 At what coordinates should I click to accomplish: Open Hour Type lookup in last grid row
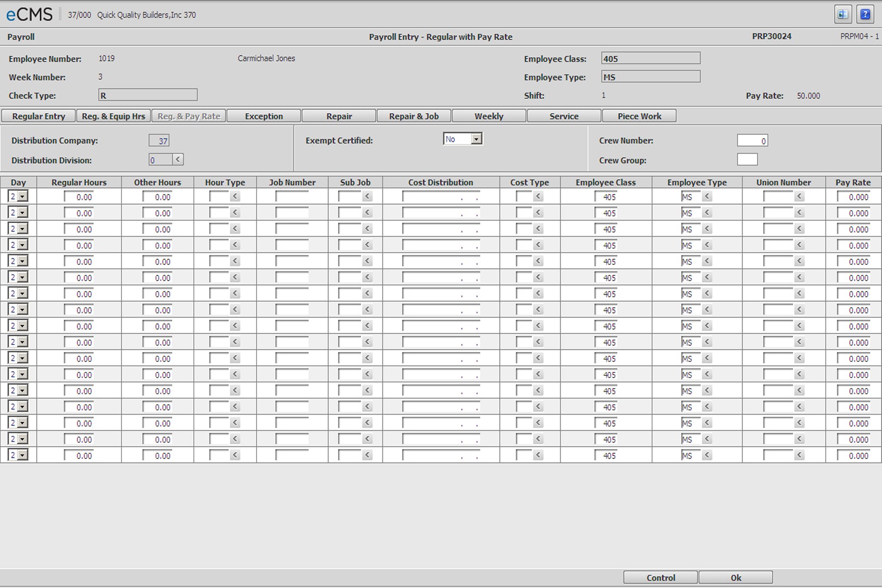(x=235, y=455)
